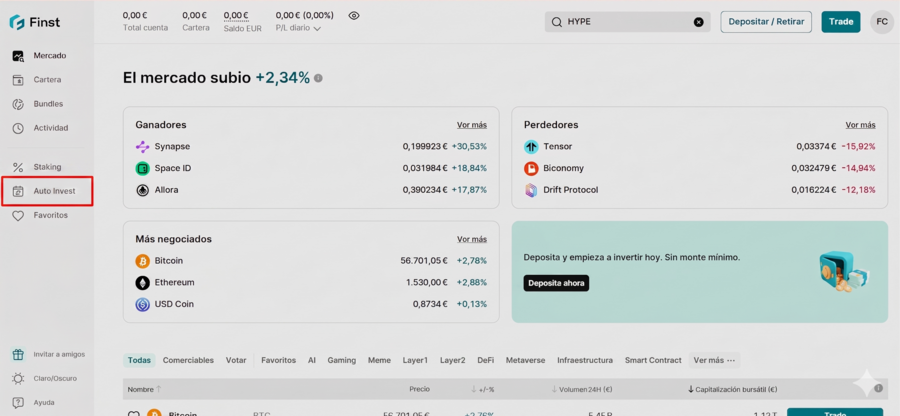Select the Bitcoin icon in Más negociados
Image resolution: width=900 pixels, height=416 pixels.
(x=142, y=261)
